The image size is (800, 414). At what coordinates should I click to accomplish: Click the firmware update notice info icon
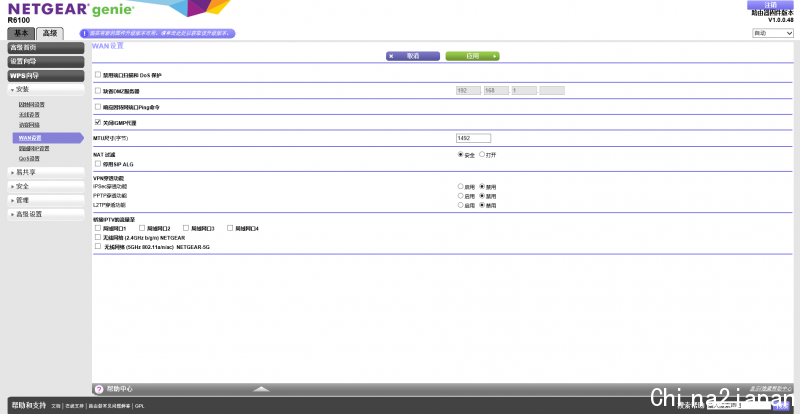coord(84,34)
